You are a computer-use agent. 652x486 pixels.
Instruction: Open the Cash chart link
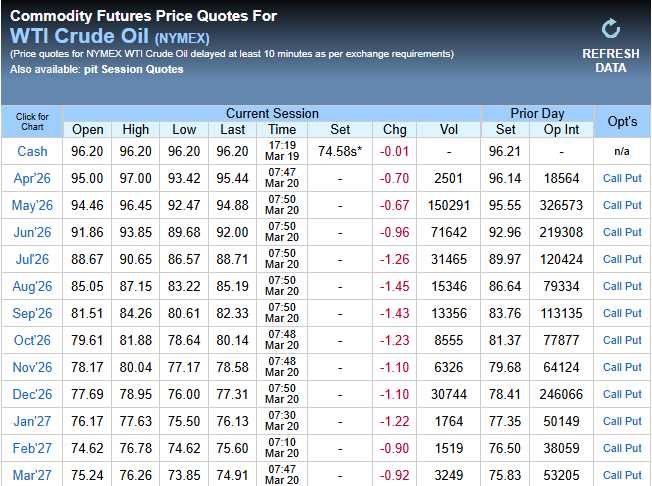[32, 151]
